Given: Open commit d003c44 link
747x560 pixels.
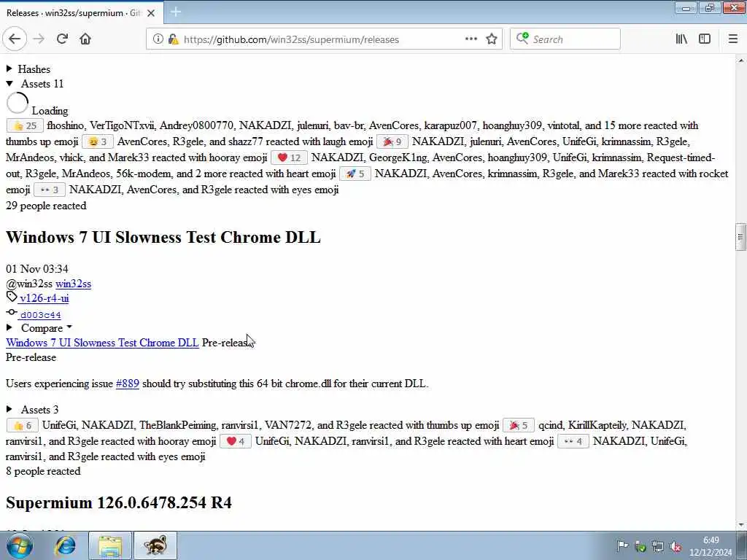Looking at the screenshot, I should (40, 315).
